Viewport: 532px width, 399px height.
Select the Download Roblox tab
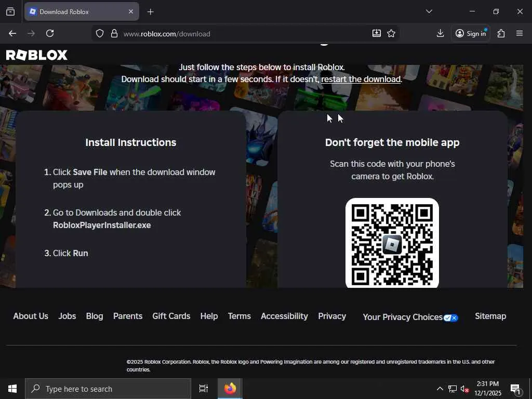(82, 11)
